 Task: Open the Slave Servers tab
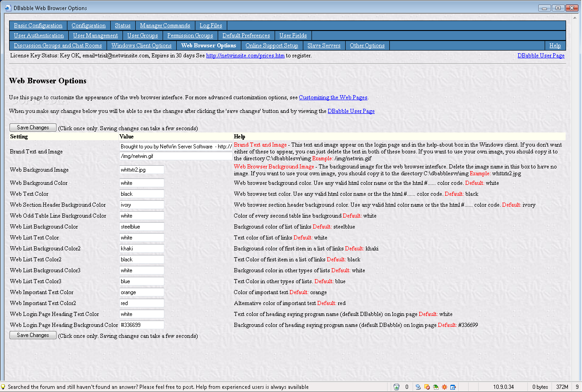324,46
